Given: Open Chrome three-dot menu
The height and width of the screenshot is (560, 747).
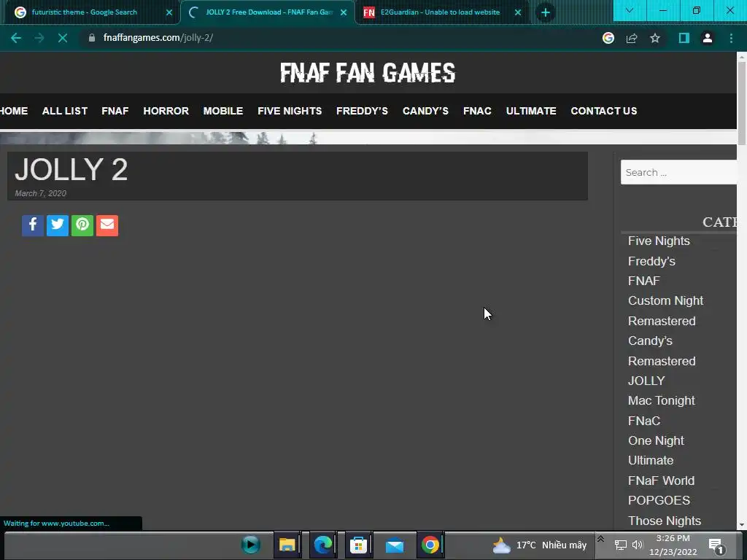Looking at the screenshot, I should (731, 38).
